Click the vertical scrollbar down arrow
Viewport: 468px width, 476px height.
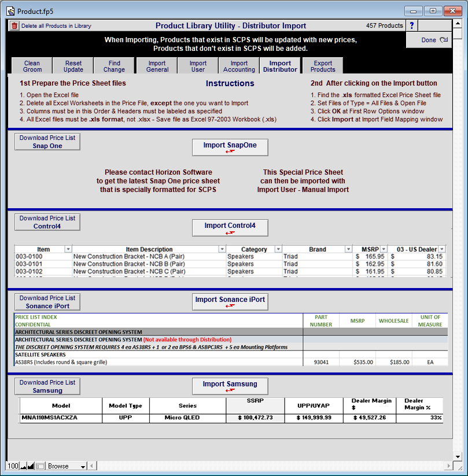[x=458, y=456]
